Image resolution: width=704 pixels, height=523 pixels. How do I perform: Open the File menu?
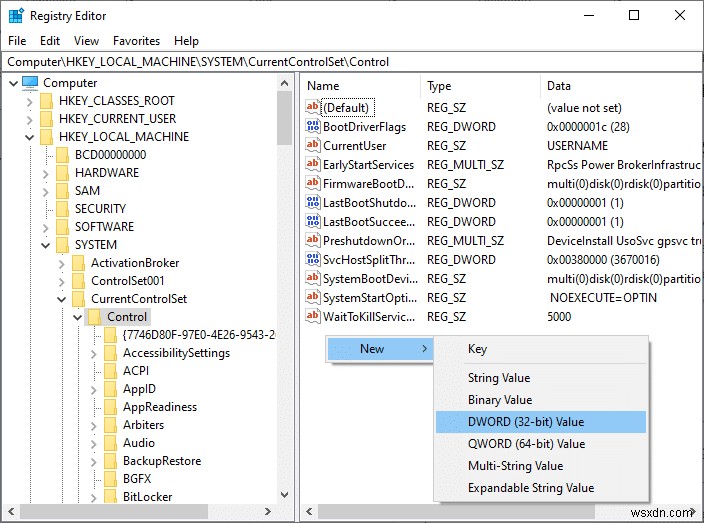[17, 41]
